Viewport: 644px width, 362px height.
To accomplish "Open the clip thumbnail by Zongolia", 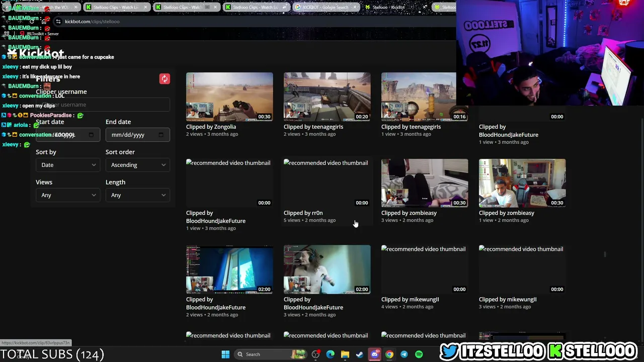I will 229,97.
